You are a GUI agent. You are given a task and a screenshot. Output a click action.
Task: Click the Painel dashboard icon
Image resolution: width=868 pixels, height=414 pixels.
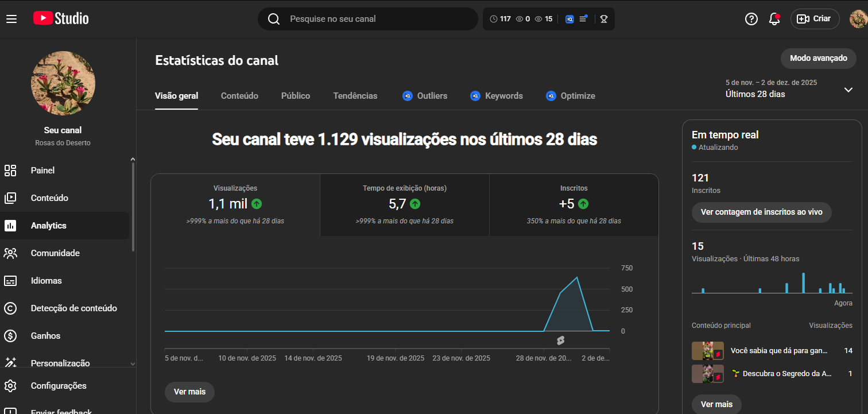tap(10, 171)
